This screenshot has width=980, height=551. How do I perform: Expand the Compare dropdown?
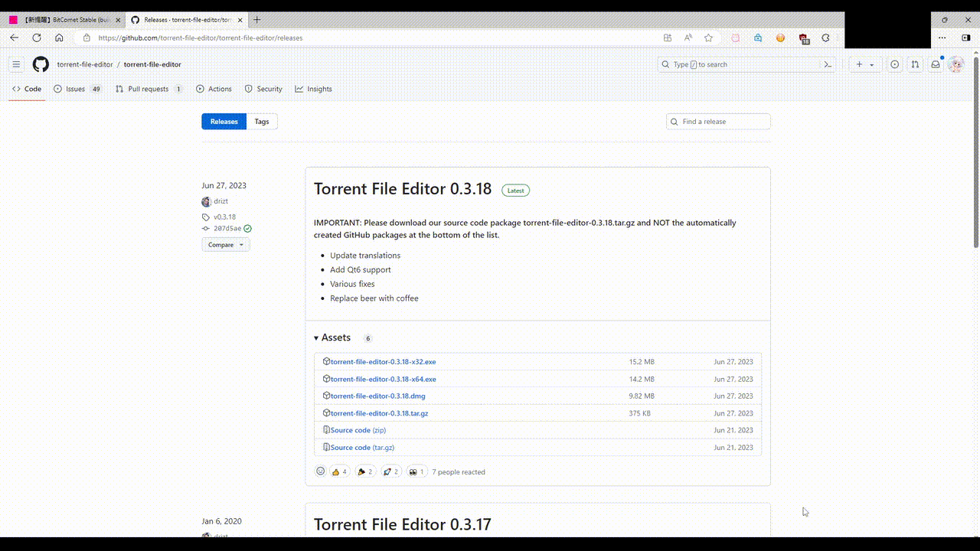(226, 245)
